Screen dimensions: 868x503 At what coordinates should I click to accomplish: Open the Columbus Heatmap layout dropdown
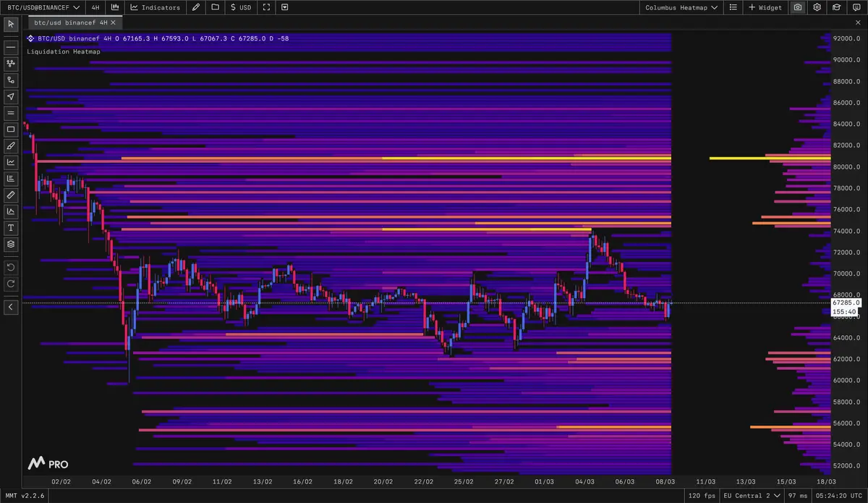point(681,7)
